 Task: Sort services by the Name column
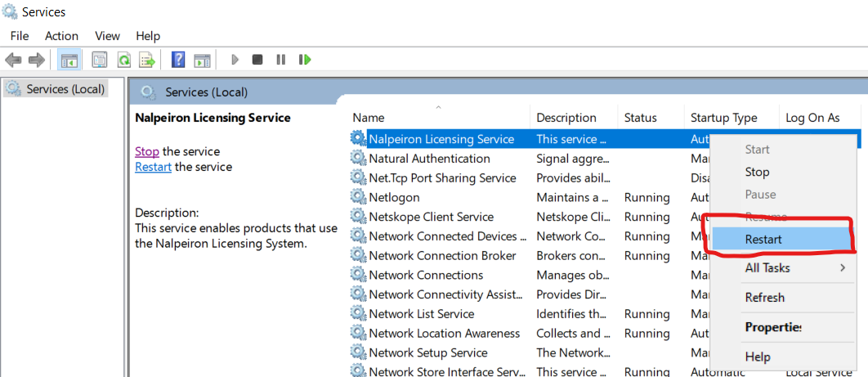click(369, 118)
